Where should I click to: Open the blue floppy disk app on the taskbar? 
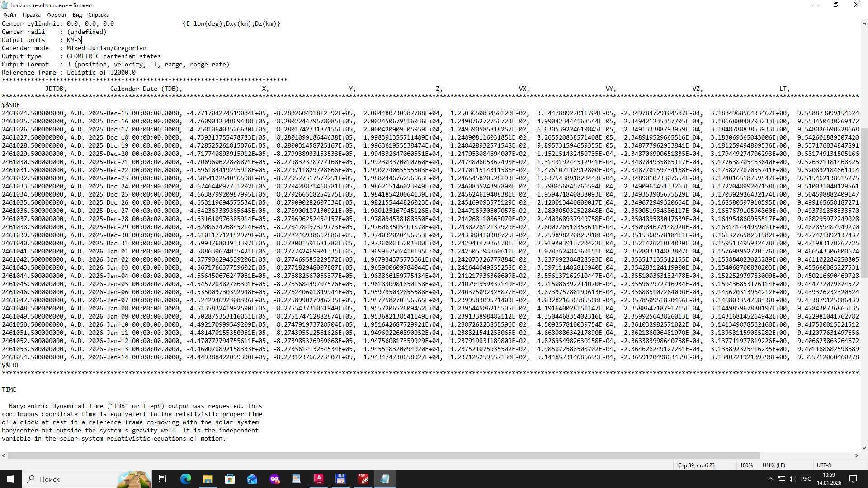click(x=341, y=479)
